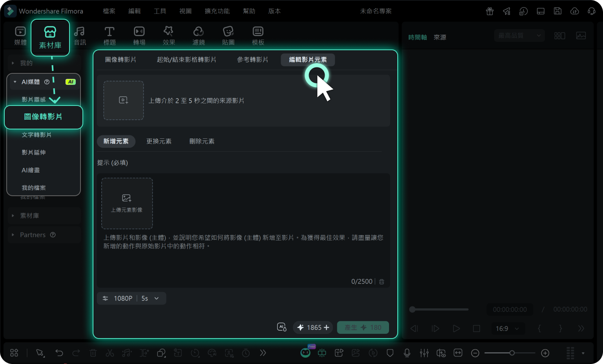Click the trash icon in prompt box
Image resolution: width=603 pixels, height=364 pixels.
point(382,282)
